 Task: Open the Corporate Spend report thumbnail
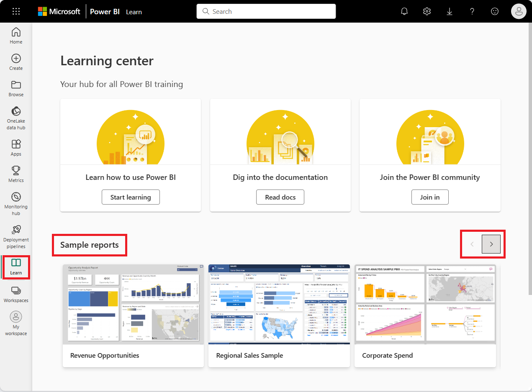[425, 304]
